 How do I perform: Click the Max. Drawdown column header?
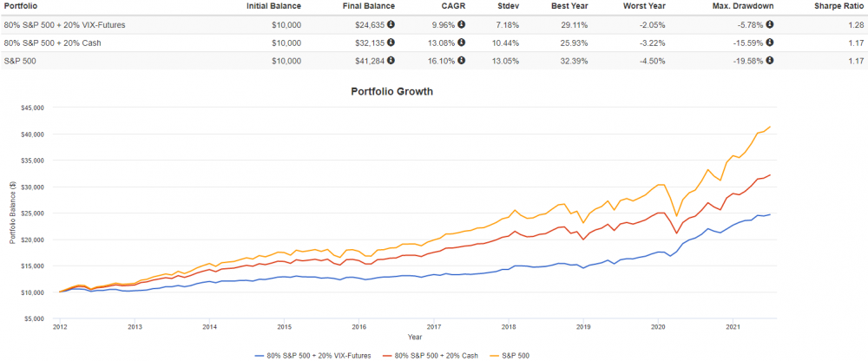(743, 5)
